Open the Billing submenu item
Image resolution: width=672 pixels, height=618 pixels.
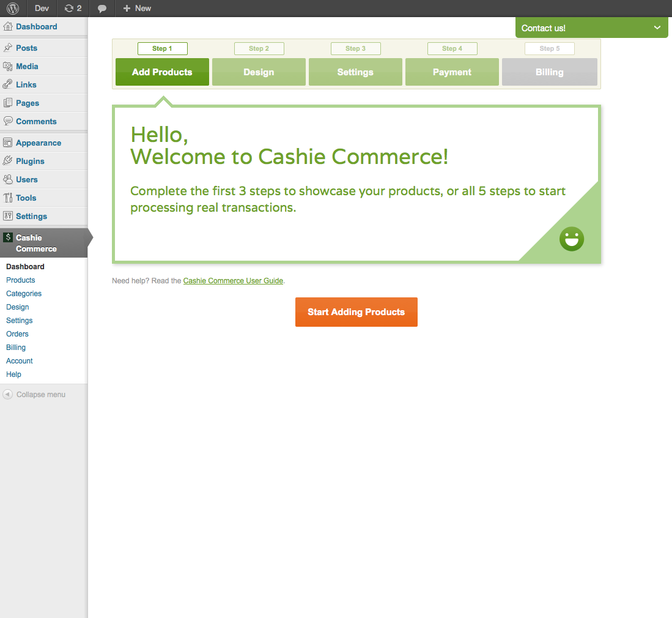(16, 348)
